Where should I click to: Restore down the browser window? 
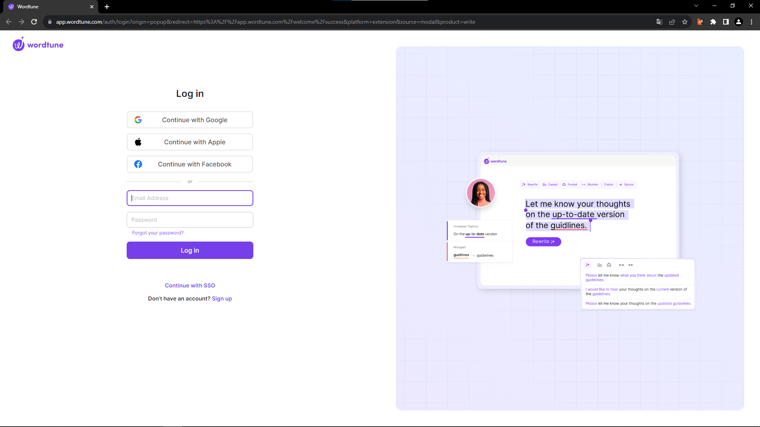coord(732,6)
